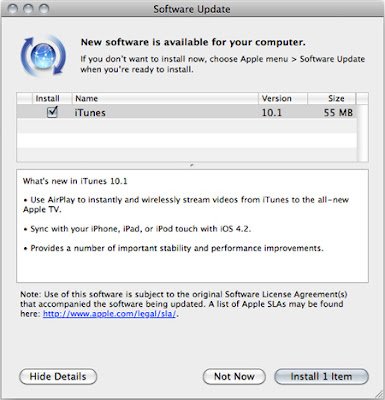This screenshot has width=385, height=400.
Task: Minimize the Software Update window
Action: pyautogui.click(x=28, y=9)
